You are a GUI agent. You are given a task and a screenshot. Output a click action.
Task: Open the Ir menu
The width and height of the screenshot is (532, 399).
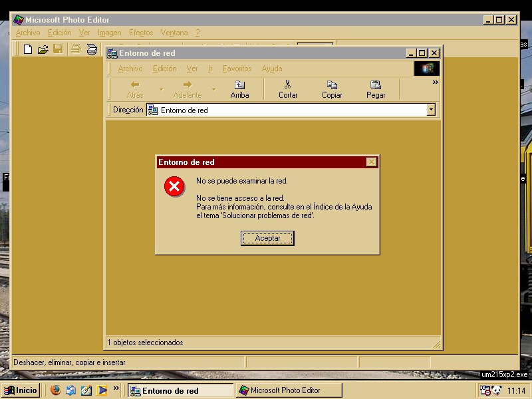pos(210,68)
